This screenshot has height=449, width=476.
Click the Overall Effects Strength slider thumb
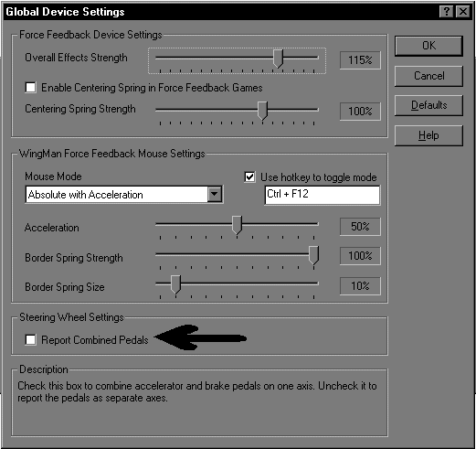click(278, 59)
